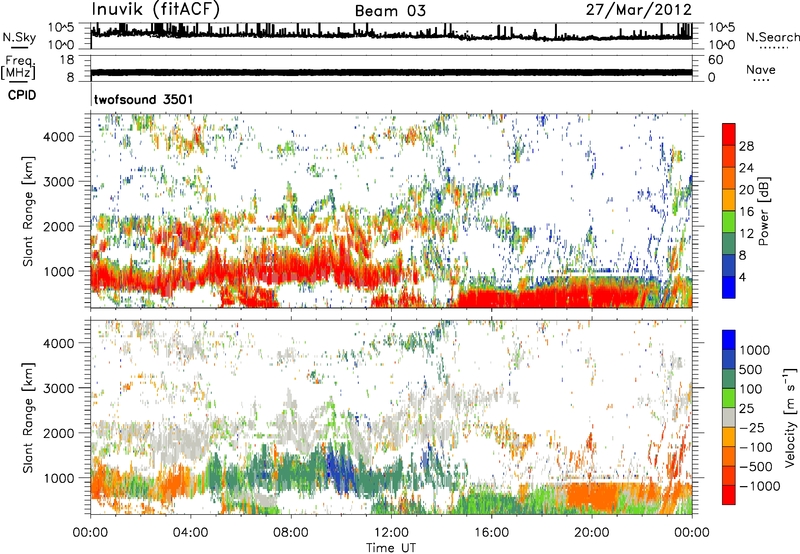Image resolution: width=800 pixels, height=554 pixels.
Task: Click the date '27/Mar/2012'
Action: [x=639, y=10]
